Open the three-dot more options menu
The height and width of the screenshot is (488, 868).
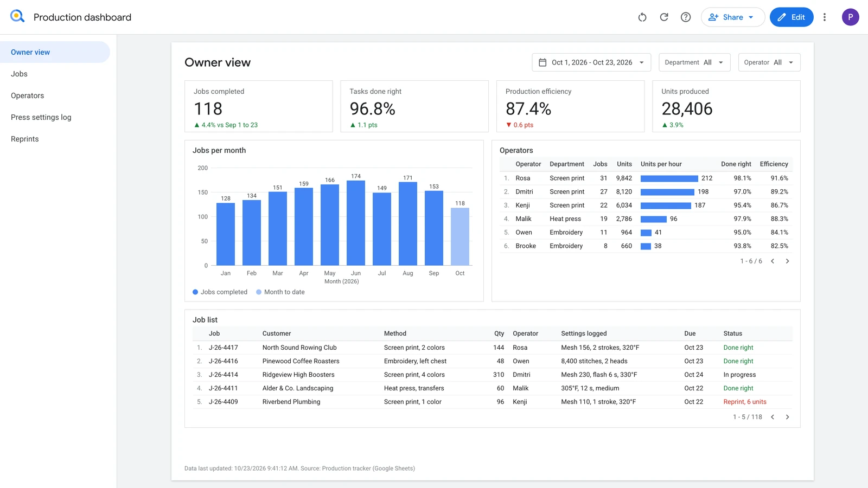coord(825,17)
